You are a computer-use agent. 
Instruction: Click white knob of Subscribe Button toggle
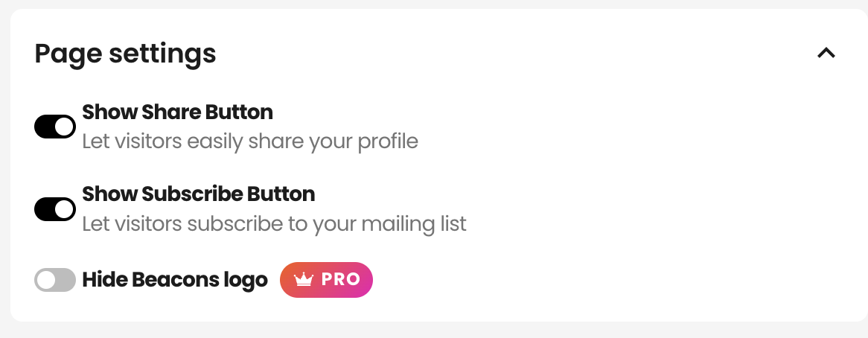coord(65,209)
